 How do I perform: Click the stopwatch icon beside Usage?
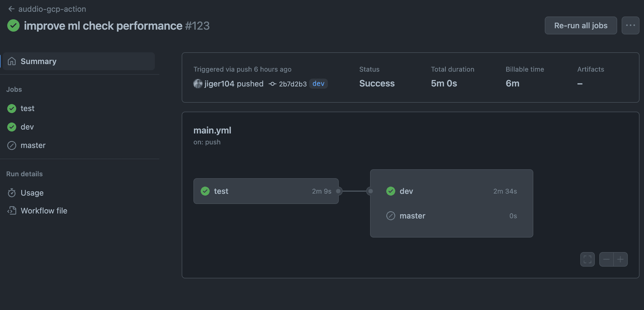(x=12, y=193)
